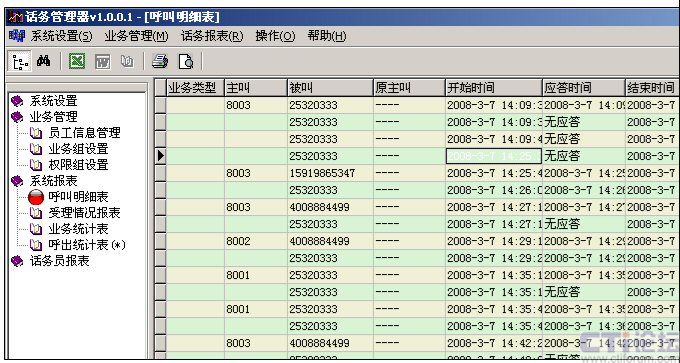Click the 开始时间 column header
This screenshot has height=363, width=680.
tap(494, 88)
